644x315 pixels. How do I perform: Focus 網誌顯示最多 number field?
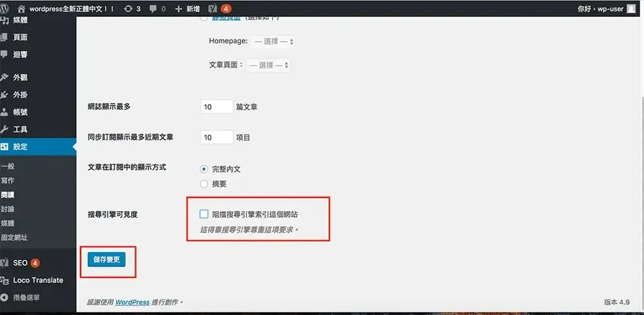[216, 107]
